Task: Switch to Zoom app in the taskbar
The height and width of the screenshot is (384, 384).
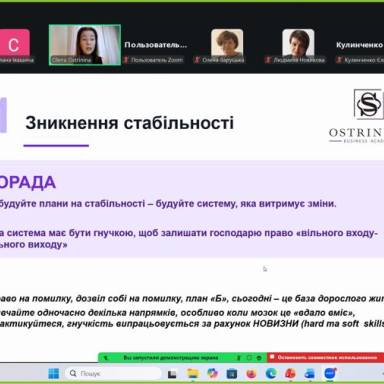Action: 330,373
